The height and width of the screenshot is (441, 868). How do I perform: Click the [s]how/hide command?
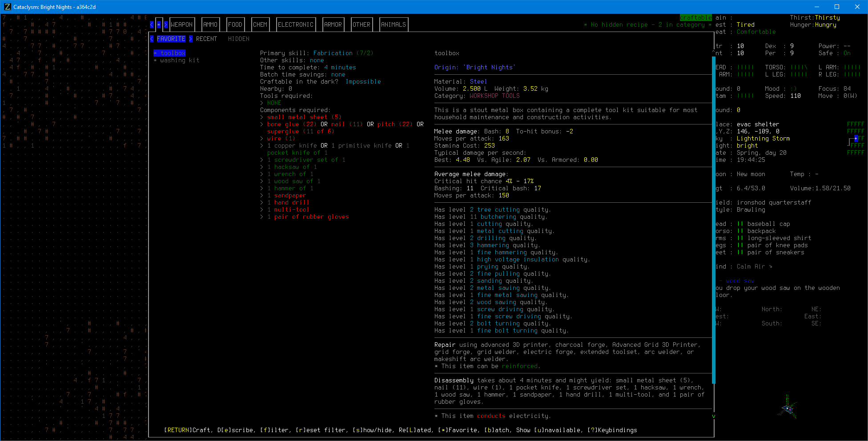tap(372, 430)
